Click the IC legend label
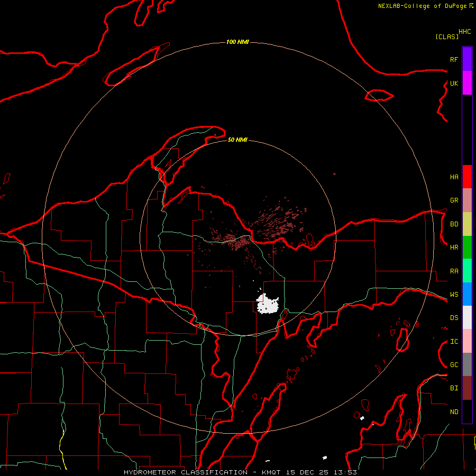 click(454, 342)
